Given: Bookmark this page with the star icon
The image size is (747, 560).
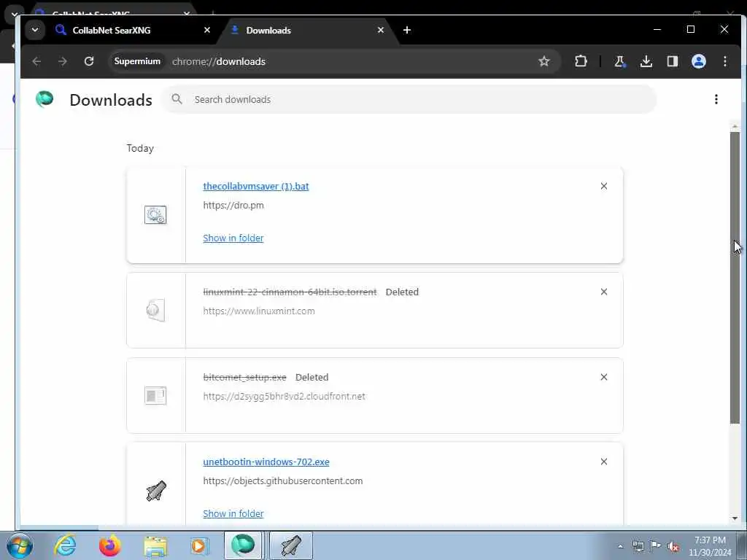Looking at the screenshot, I should pos(544,61).
